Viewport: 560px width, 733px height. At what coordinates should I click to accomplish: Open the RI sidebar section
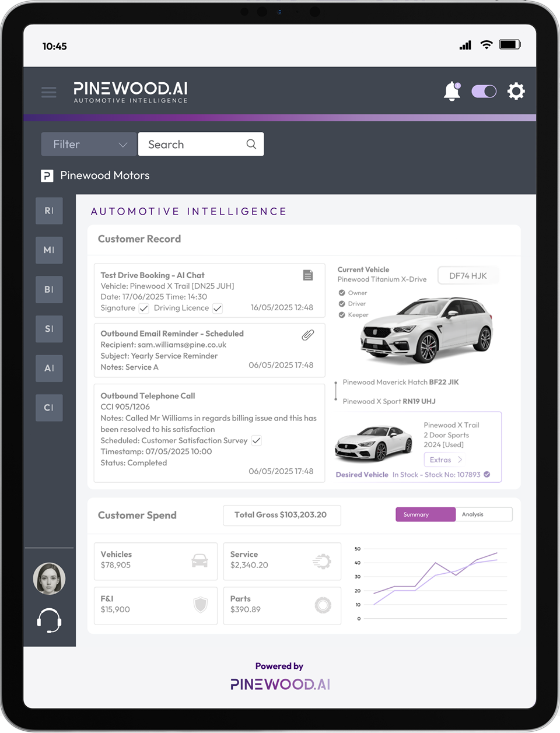click(49, 211)
